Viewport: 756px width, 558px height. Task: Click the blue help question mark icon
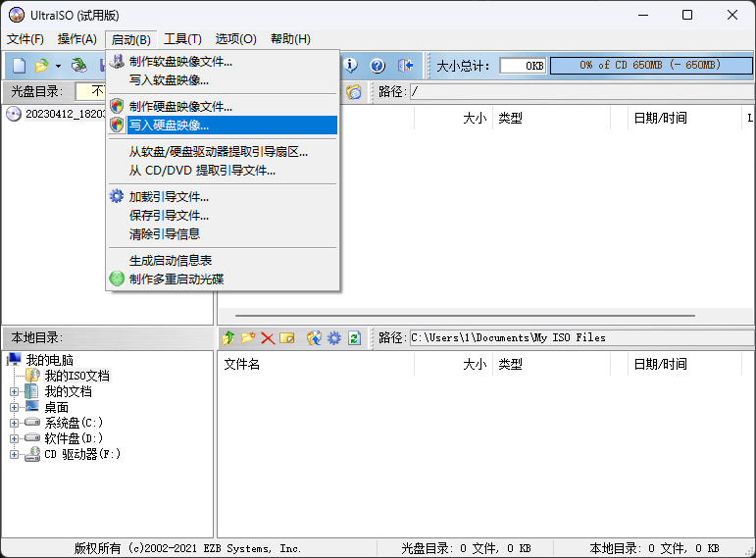point(378,65)
